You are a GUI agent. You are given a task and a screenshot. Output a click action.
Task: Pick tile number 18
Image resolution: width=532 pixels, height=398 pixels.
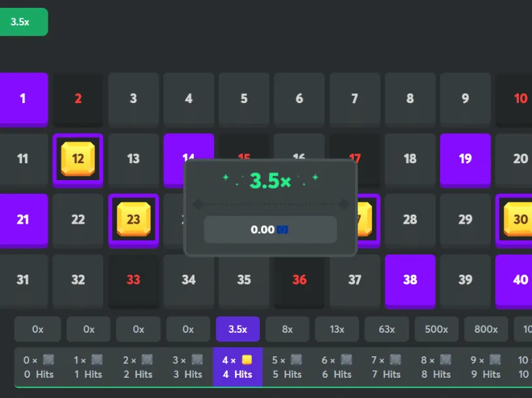pos(410,160)
